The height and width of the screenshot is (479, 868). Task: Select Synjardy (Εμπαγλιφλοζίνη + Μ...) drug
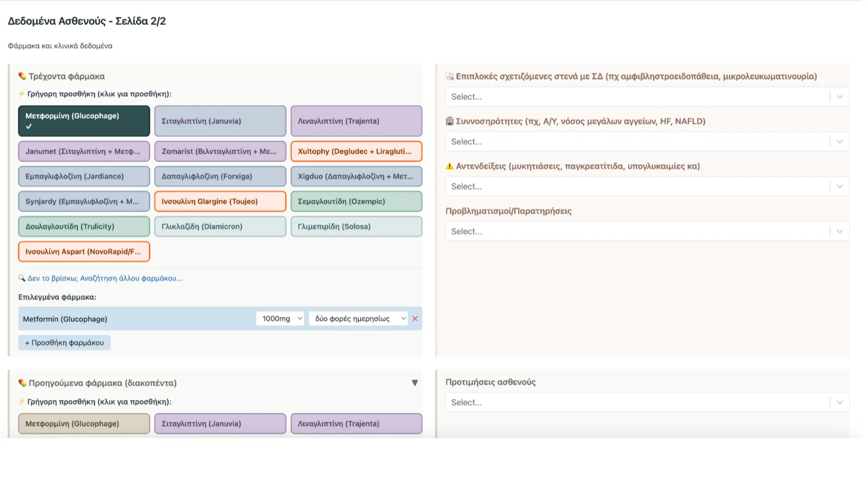[x=84, y=201]
